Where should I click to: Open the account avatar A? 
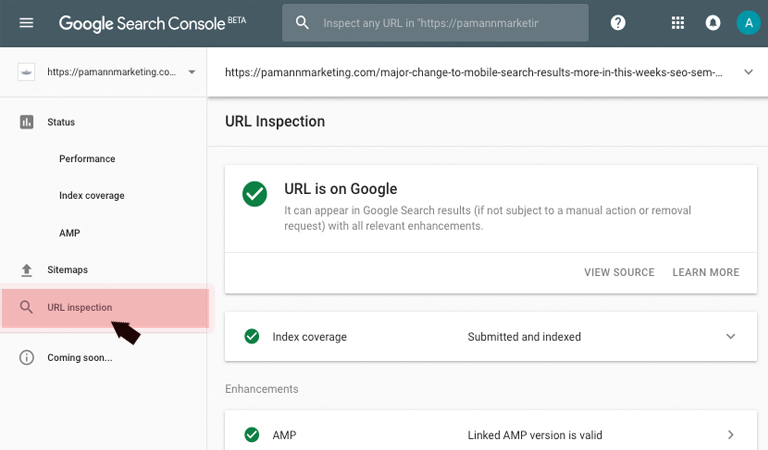pyautogui.click(x=748, y=23)
